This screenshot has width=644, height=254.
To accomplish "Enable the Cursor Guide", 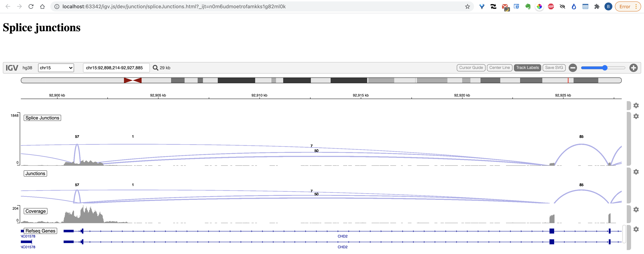I will (471, 68).
